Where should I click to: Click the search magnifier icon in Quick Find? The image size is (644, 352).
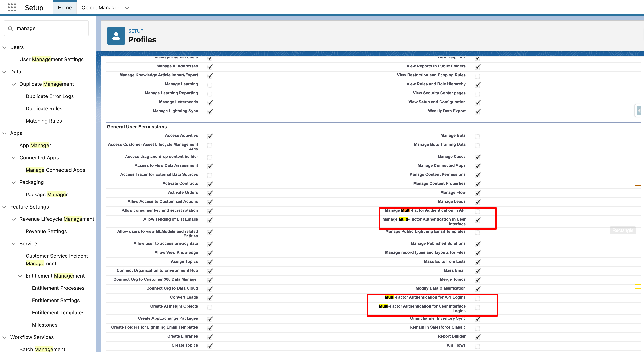[11, 29]
